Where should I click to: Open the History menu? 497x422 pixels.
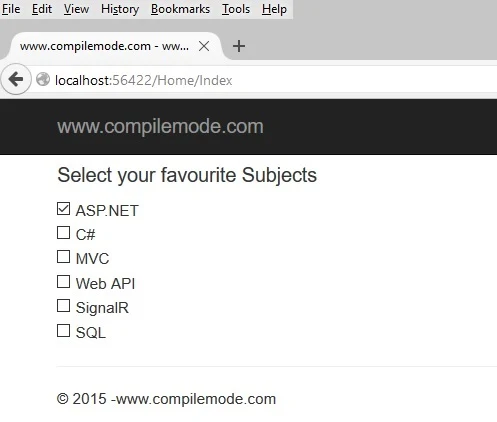[x=120, y=9]
